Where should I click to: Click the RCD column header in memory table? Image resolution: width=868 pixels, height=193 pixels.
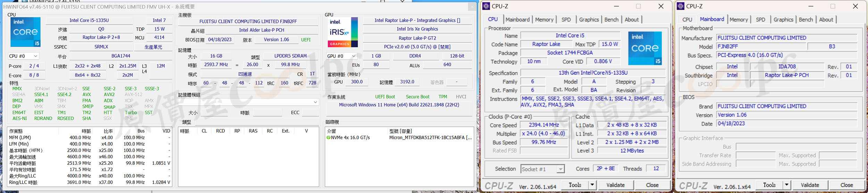point(220,131)
